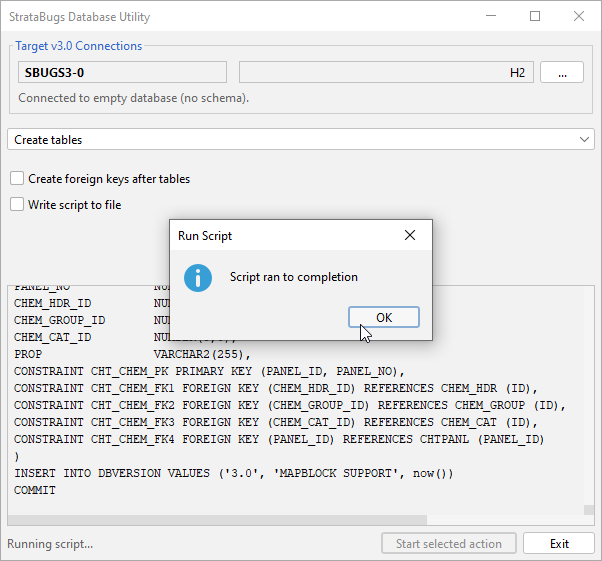Toggle Write script to file checkbox
602x561 pixels.
tap(17, 204)
